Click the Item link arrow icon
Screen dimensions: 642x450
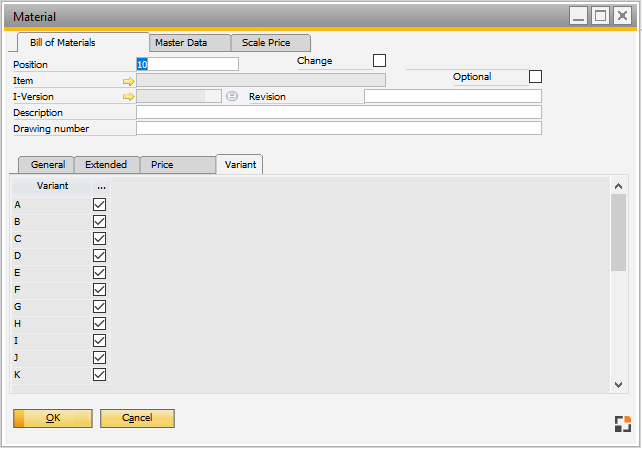coord(128,80)
